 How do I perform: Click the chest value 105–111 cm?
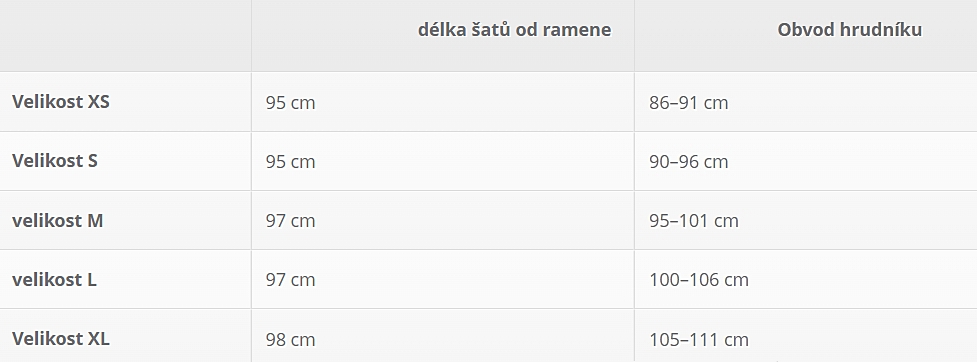[698, 340]
